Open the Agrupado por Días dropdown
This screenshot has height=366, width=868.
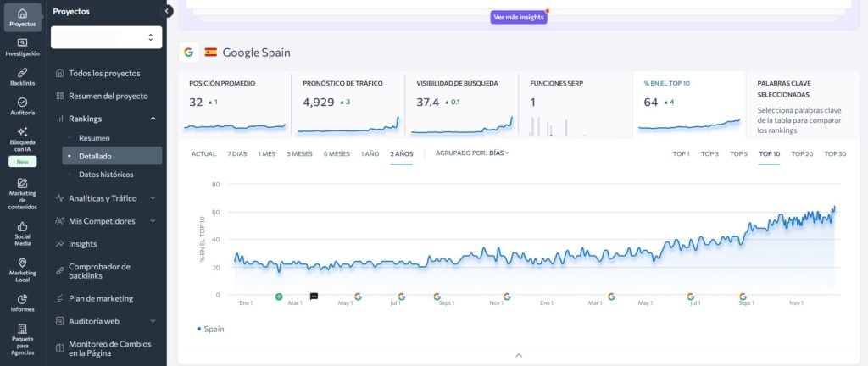(x=498, y=153)
